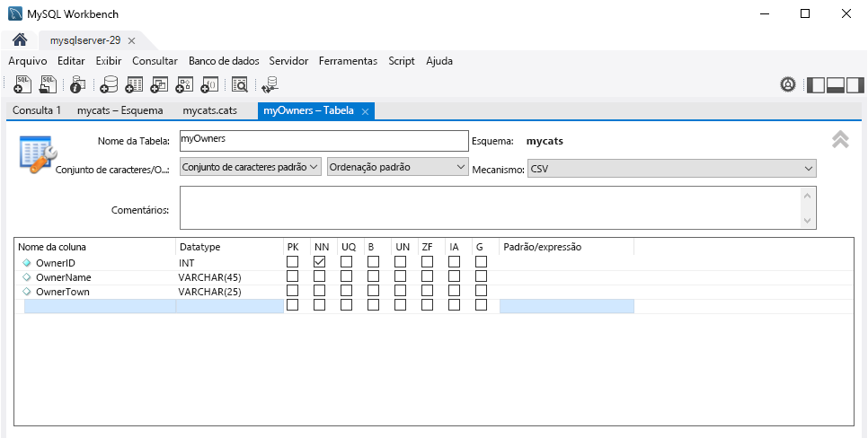
Task: Create a new stored procedure icon
Action: click(x=184, y=84)
